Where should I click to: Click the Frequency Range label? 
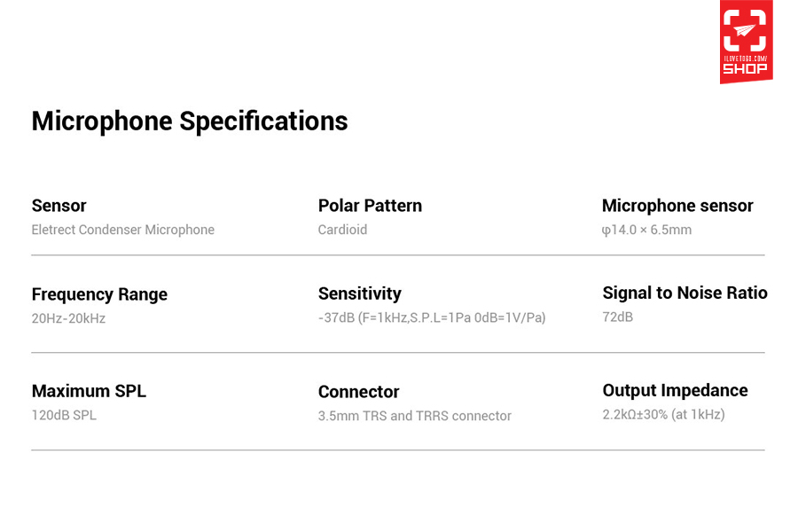pos(99,294)
